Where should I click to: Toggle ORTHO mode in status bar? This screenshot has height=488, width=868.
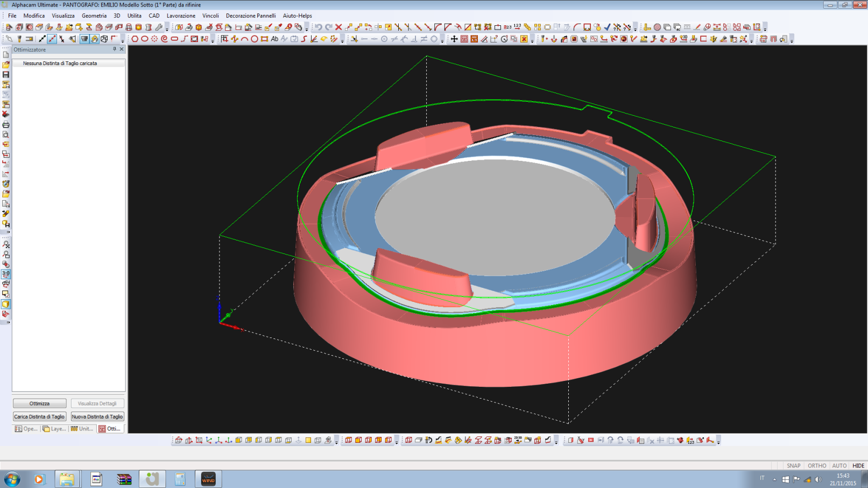coord(816,466)
